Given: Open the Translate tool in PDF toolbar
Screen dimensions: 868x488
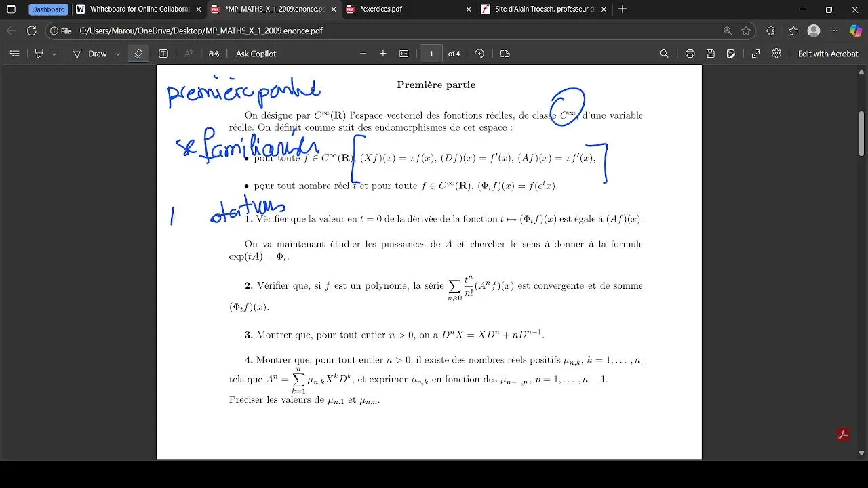Looking at the screenshot, I should pos(214,54).
